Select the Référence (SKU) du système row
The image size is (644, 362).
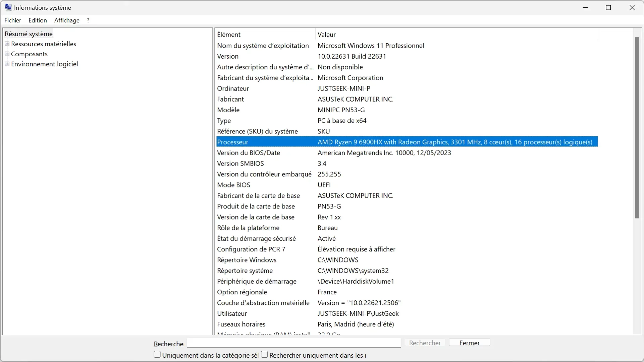(x=407, y=131)
